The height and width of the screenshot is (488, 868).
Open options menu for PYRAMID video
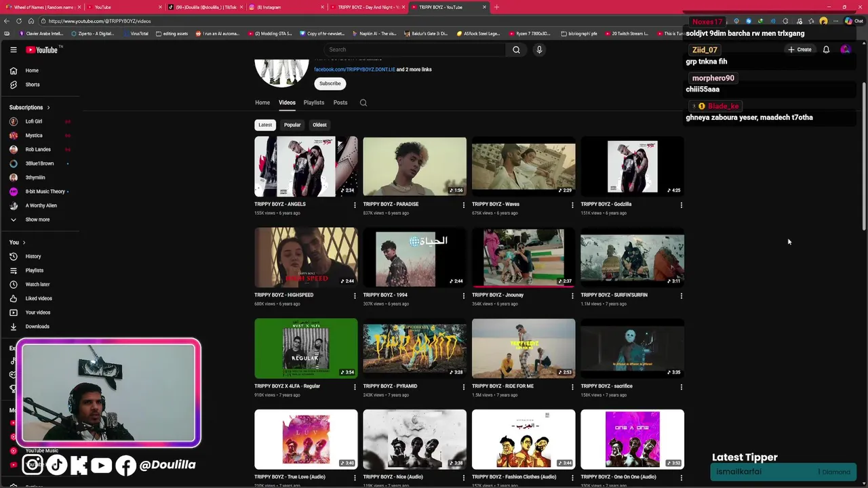coord(464,386)
